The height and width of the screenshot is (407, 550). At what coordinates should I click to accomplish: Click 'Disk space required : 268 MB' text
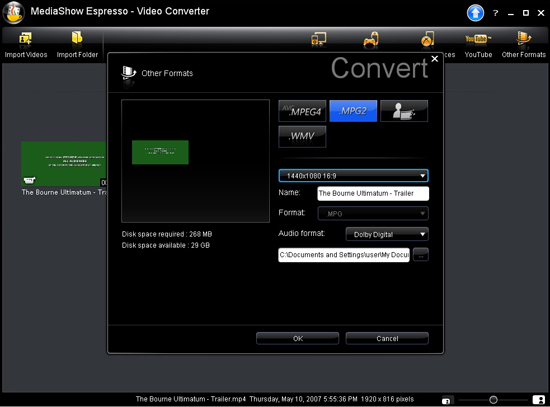tap(167, 234)
